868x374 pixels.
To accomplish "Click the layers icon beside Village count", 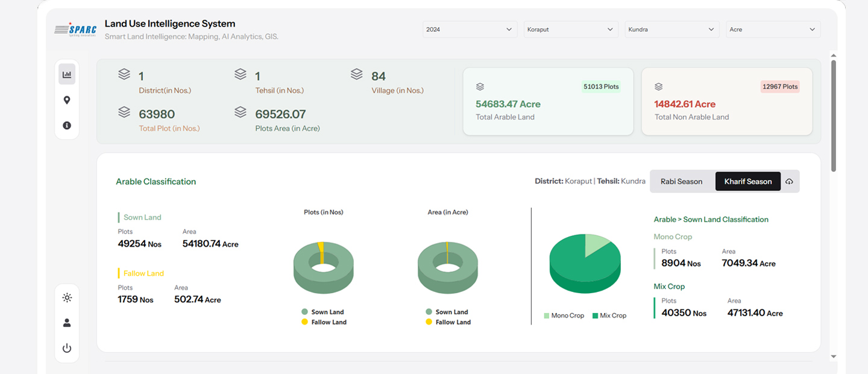I will click(x=357, y=74).
